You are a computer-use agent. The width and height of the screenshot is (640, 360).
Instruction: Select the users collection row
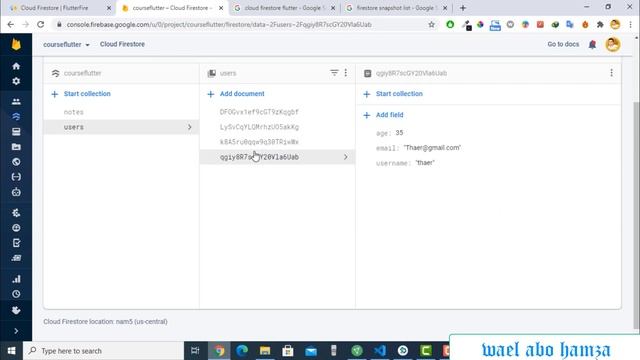point(121,127)
